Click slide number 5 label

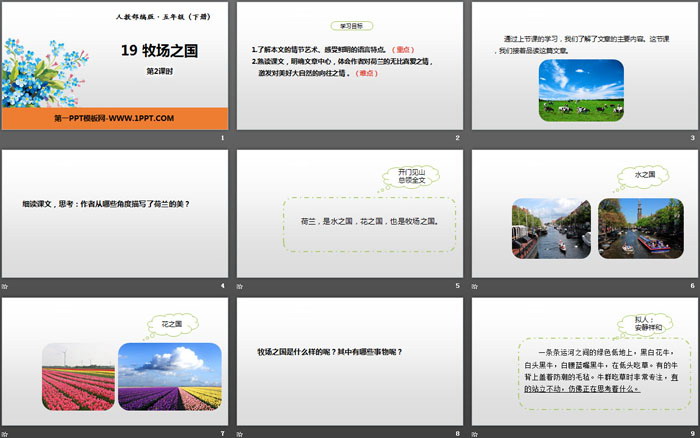(458, 286)
